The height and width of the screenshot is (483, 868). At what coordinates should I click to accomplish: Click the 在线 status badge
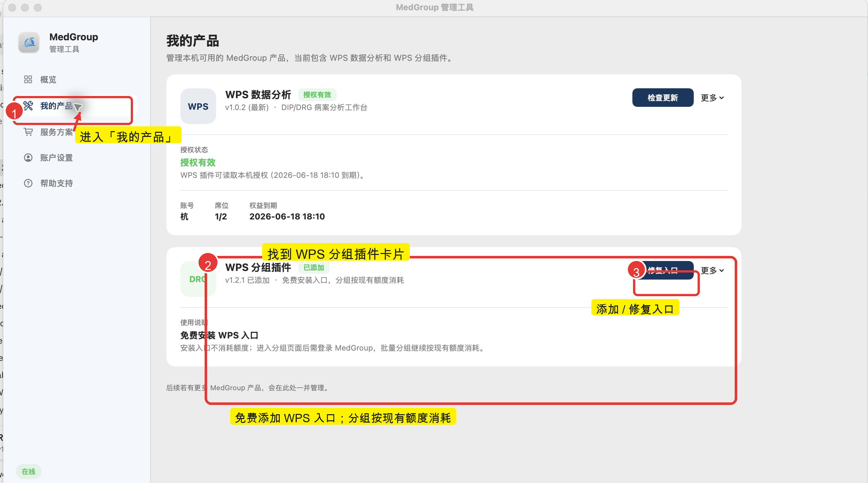coord(29,471)
